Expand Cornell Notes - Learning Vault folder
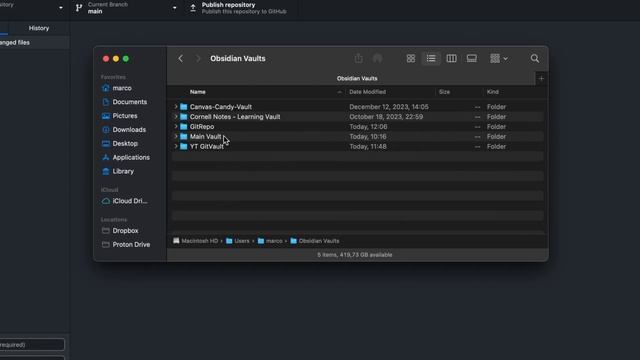The width and height of the screenshot is (640, 360). (176, 117)
